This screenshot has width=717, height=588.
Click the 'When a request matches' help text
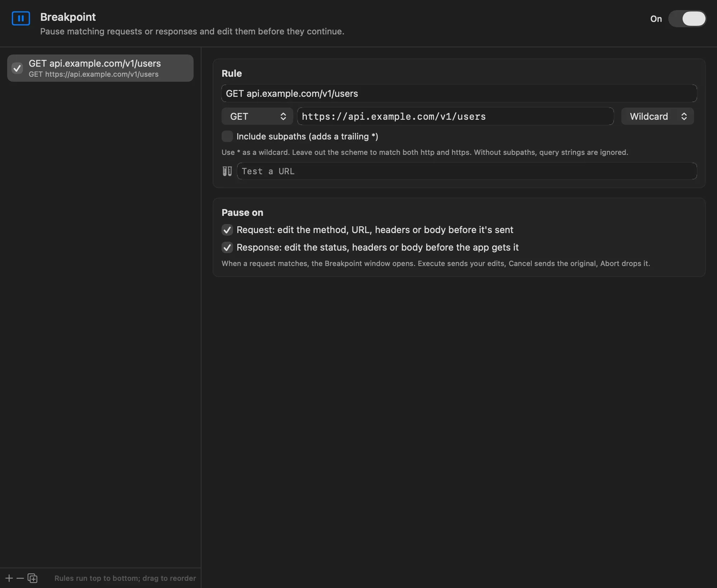pos(436,264)
